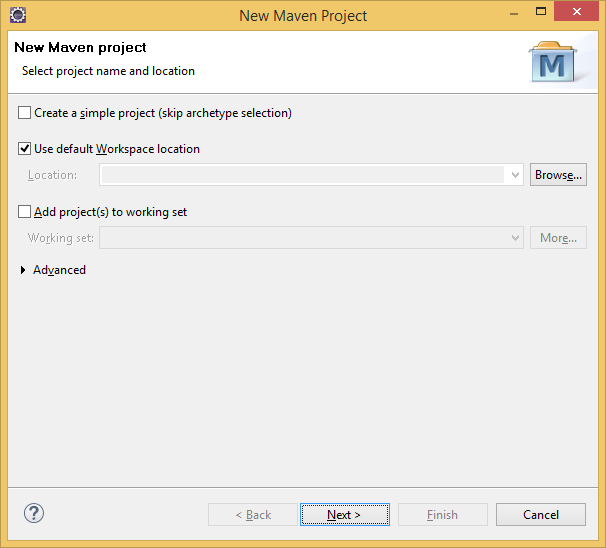This screenshot has width=606, height=548.
Task: Open the help question mark icon
Action: [x=34, y=513]
